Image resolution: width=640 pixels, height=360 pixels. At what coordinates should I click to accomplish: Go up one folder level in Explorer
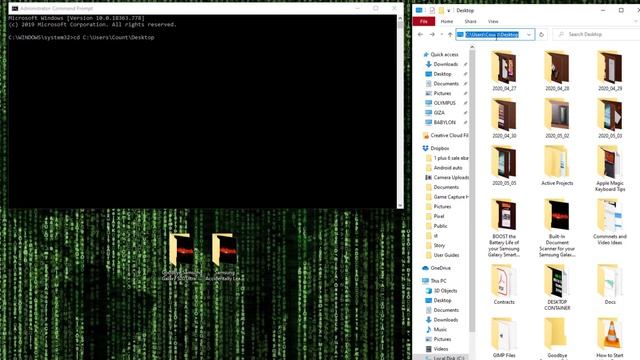(x=450, y=35)
